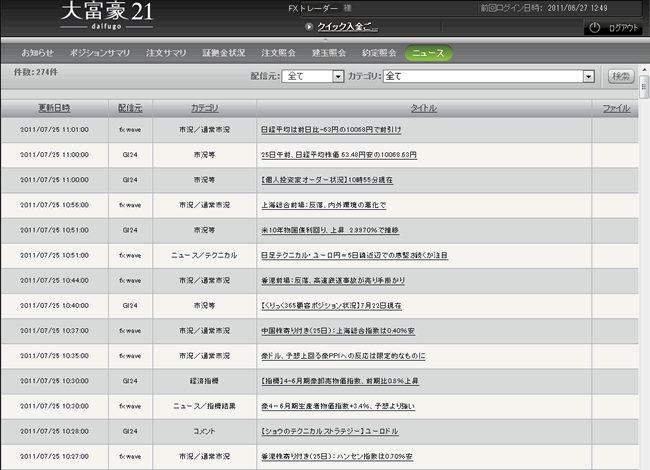This screenshot has height=470, width=650.
Task: Sort by the タイトル column header
Action: click(424, 108)
